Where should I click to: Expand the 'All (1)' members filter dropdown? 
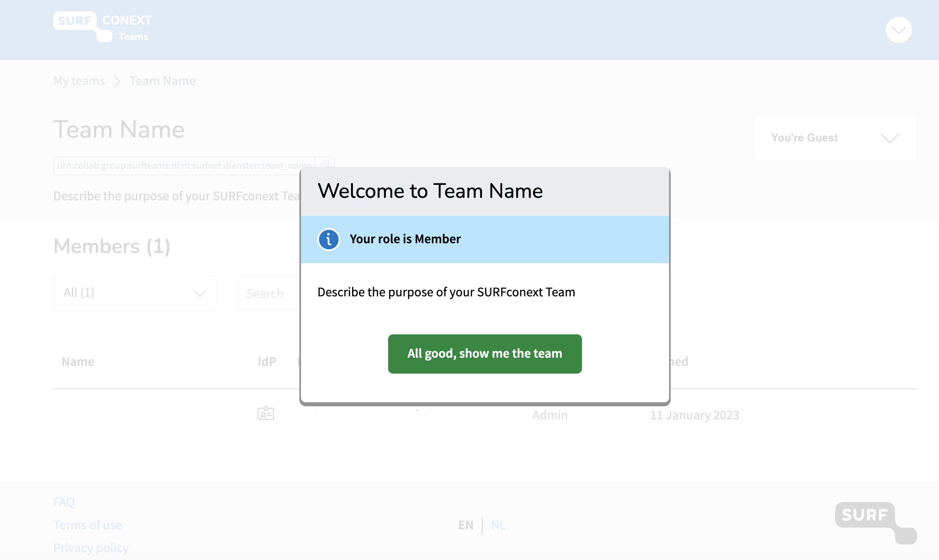tap(135, 293)
